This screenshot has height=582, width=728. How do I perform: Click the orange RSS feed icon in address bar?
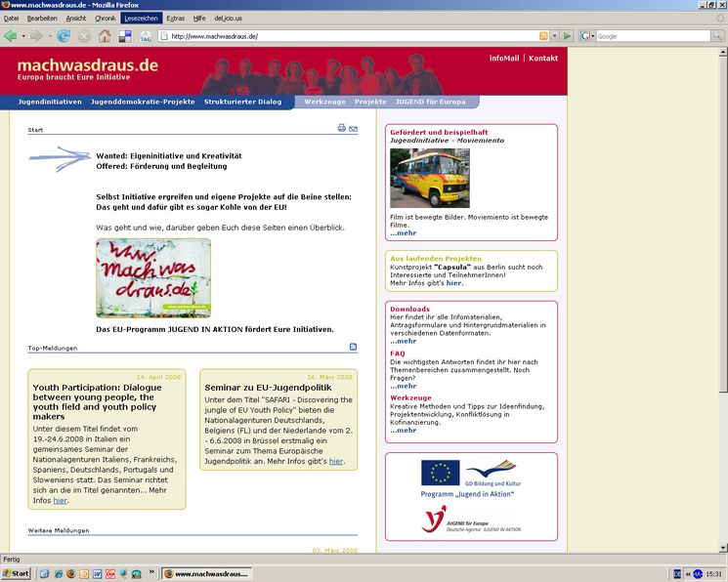click(x=543, y=36)
